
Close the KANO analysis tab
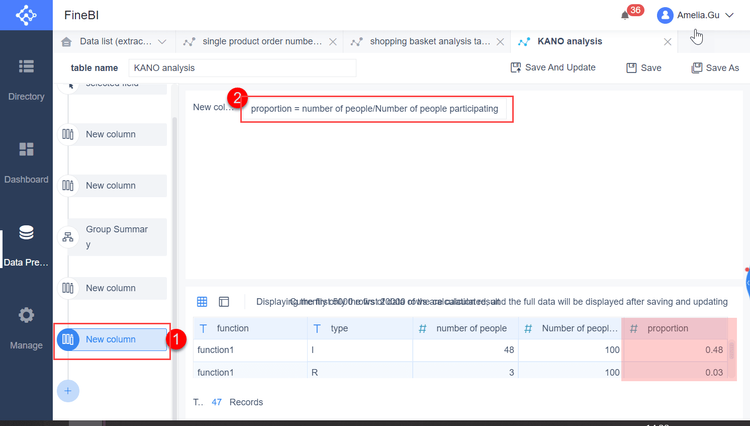point(667,42)
